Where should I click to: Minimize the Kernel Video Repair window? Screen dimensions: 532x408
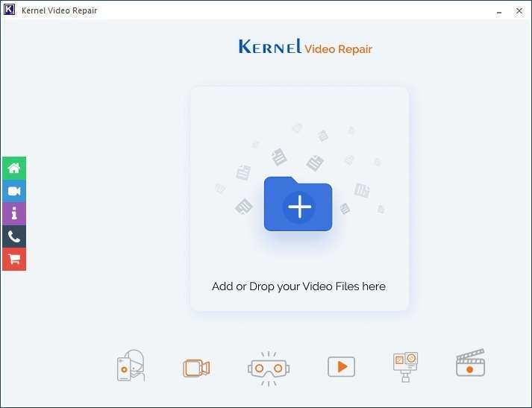[499, 11]
